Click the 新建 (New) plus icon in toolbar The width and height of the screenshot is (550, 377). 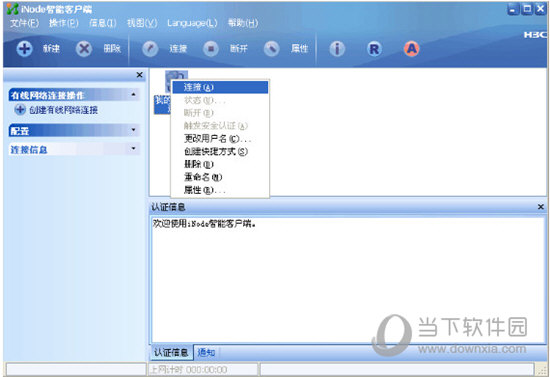pos(24,49)
